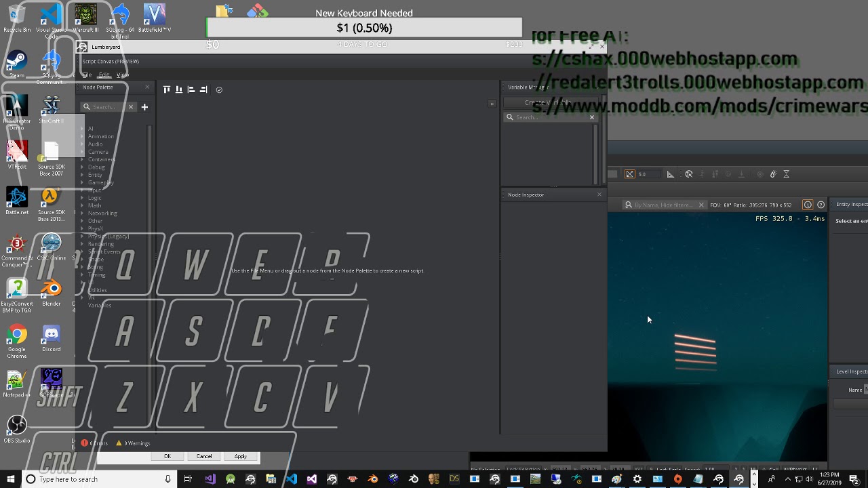Open the notification center icon

(854, 479)
